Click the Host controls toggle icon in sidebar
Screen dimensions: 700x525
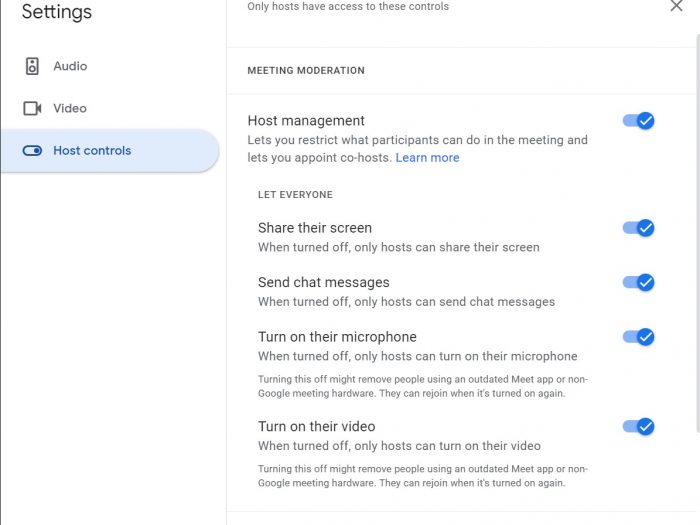(32, 151)
